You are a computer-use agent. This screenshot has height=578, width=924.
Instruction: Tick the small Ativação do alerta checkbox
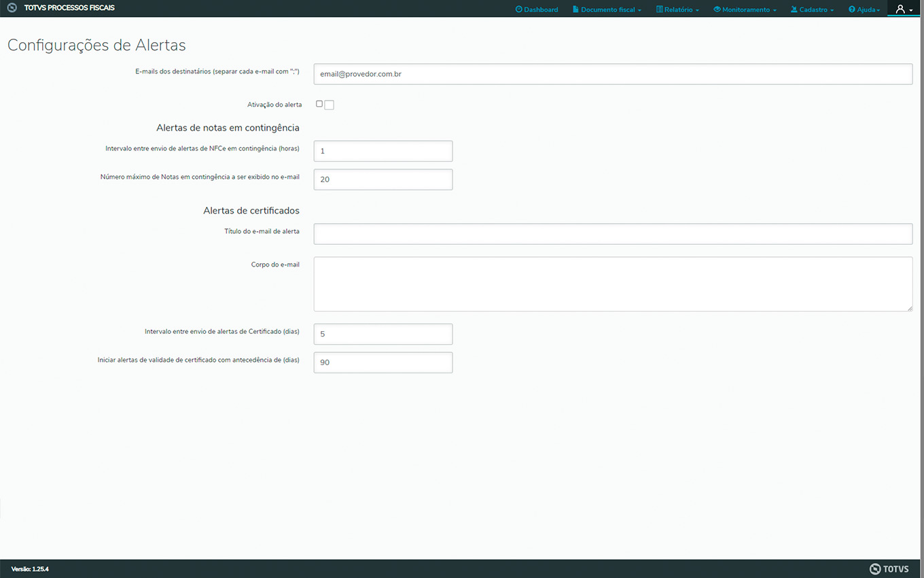[319, 104]
